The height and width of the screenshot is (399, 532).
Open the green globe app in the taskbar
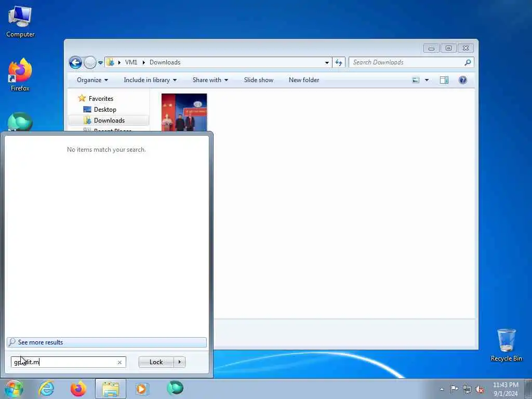point(175,388)
